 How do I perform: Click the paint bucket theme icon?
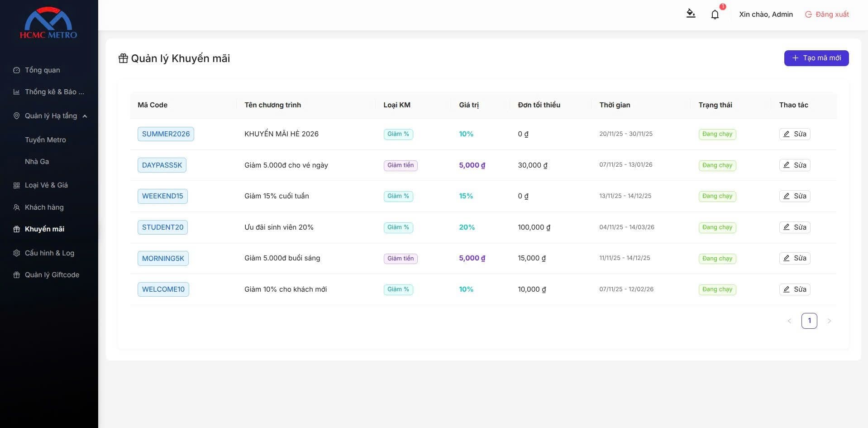(x=691, y=14)
